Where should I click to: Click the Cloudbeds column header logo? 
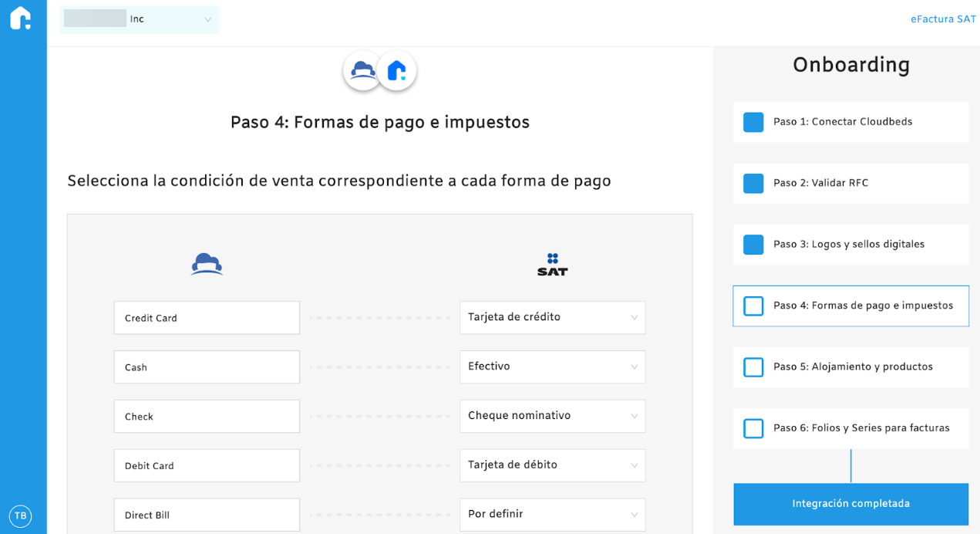(x=207, y=264)
